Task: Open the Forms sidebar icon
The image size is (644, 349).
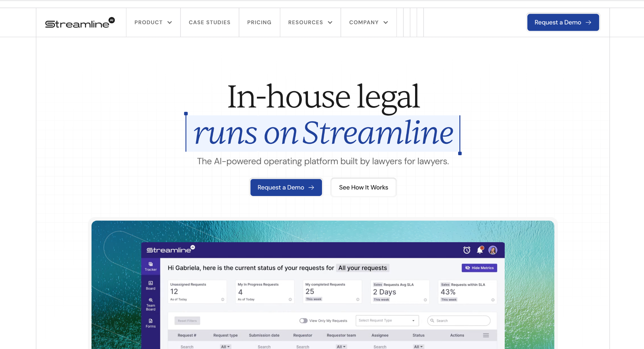Action: (151, 323)
